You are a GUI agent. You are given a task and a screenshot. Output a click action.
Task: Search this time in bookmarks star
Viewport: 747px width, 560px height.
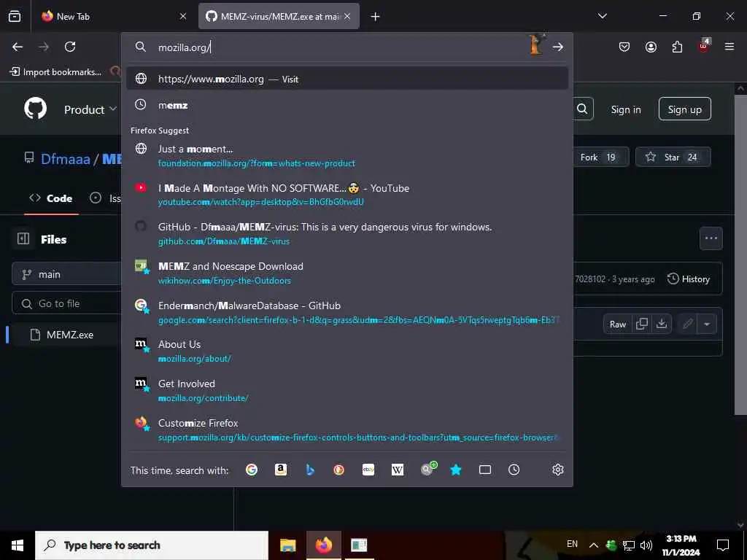coord(456,470)
